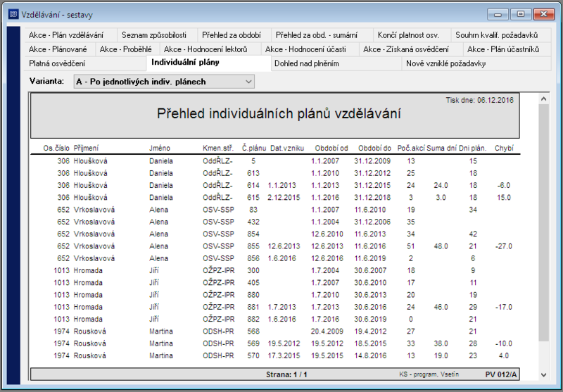Click plan number 882 for Hromada
The width and height of the screenshot is (563, 392).
pyautogui.click(x=253, y=320)
